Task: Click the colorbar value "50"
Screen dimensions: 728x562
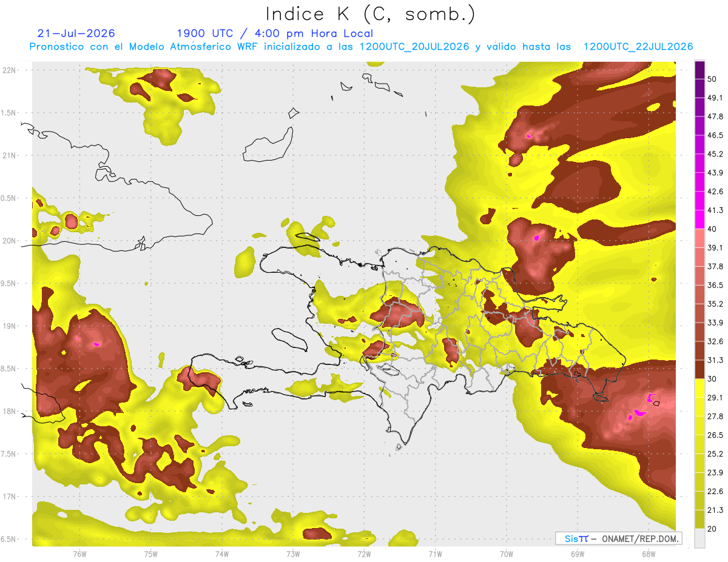Action: (x=713, y=79)
